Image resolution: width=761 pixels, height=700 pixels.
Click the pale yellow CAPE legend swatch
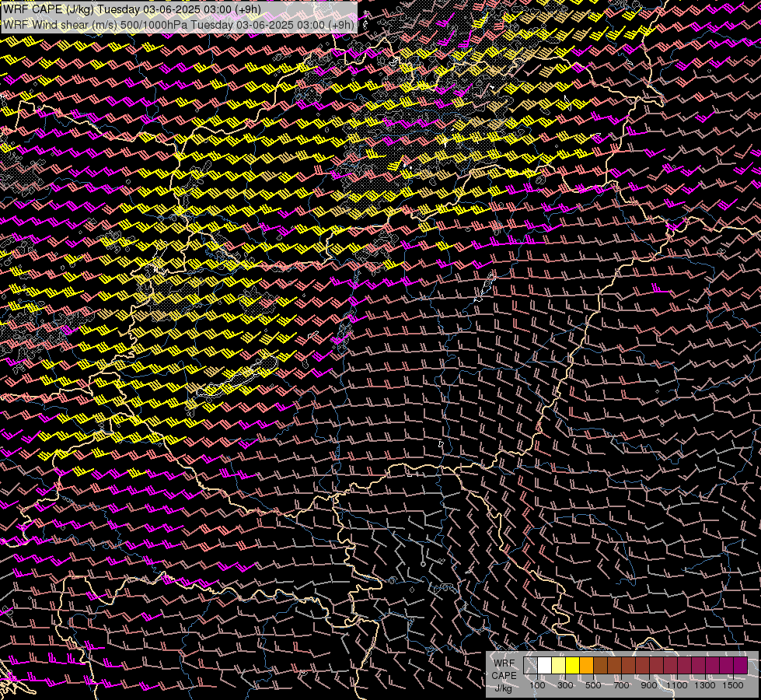pyautogui.click(x=559, y=665)
